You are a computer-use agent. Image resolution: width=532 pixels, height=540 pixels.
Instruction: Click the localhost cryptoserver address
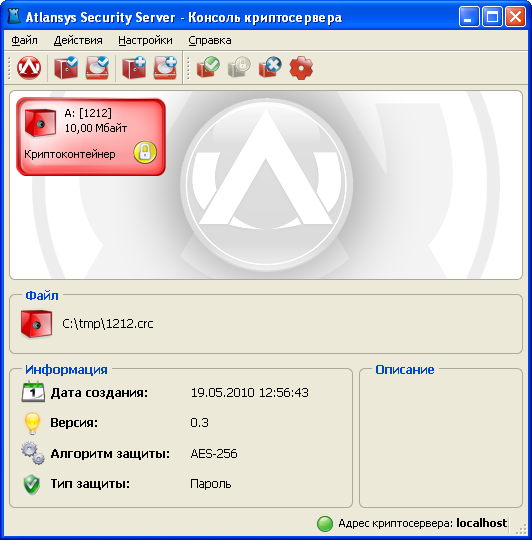point(481,523)
